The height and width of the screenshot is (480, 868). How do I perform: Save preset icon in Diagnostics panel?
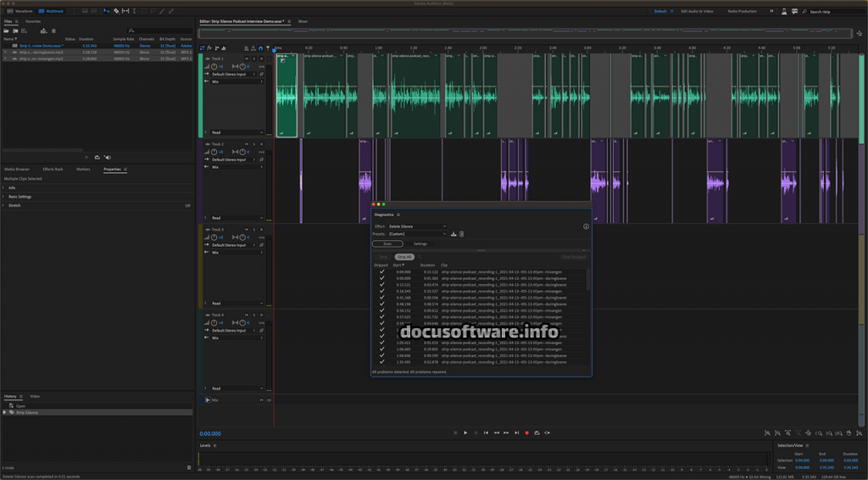pos(453,234)
